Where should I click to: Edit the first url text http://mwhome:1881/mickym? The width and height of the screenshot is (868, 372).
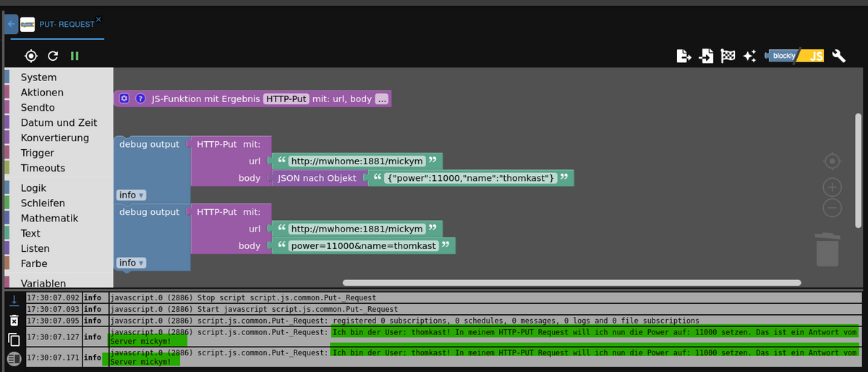(x=357, y=161)
